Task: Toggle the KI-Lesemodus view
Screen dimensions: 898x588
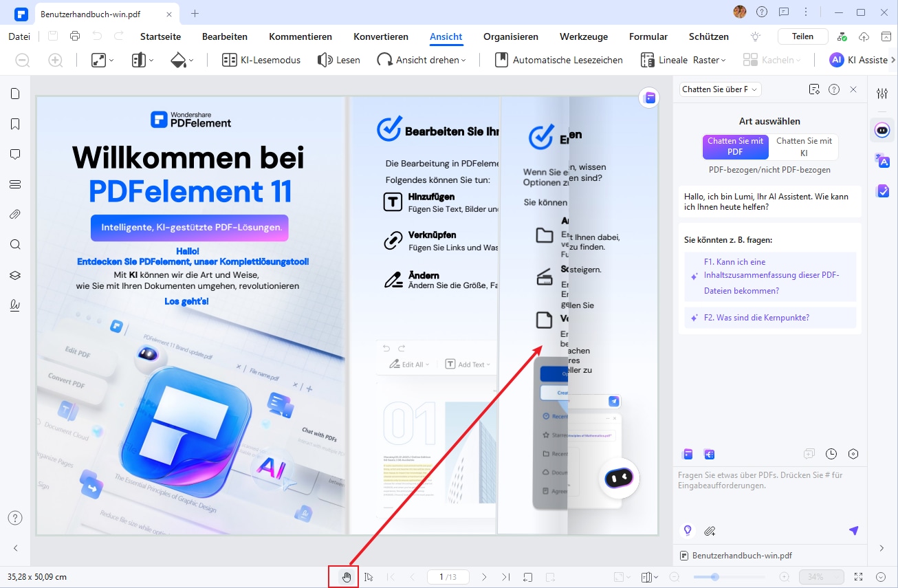Action: pos(261,60)
